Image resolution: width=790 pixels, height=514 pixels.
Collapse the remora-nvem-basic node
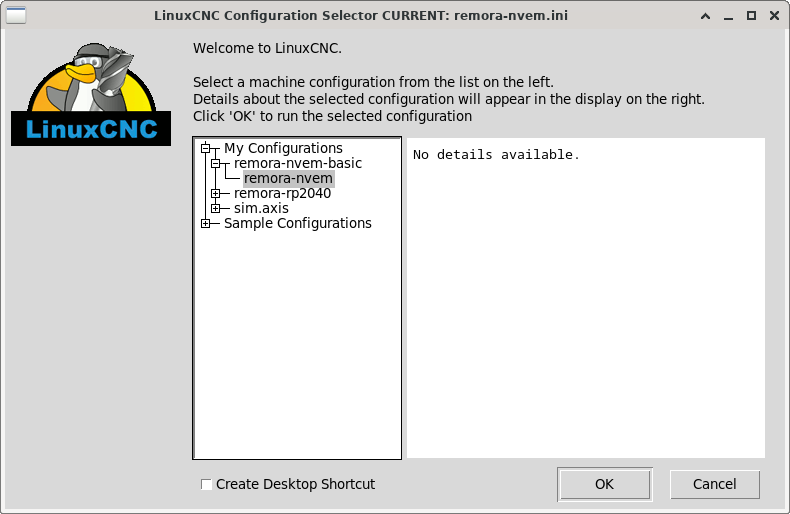point(216,163)
